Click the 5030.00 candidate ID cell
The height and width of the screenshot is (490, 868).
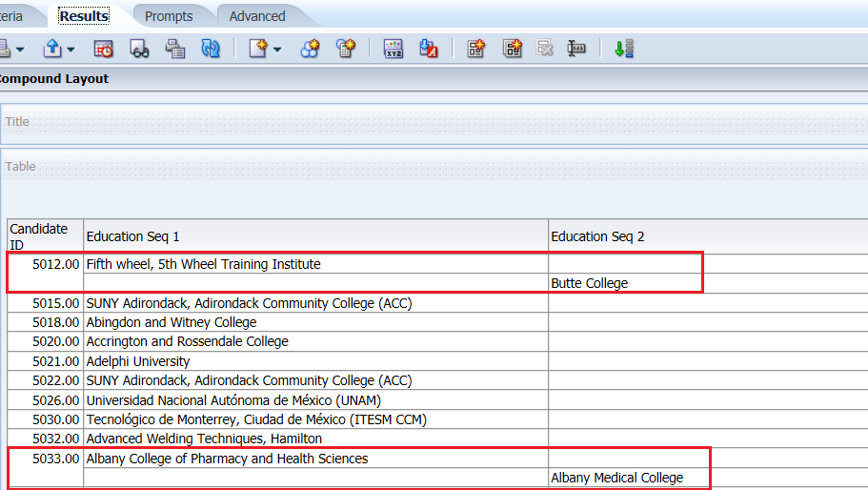[46, 419]
